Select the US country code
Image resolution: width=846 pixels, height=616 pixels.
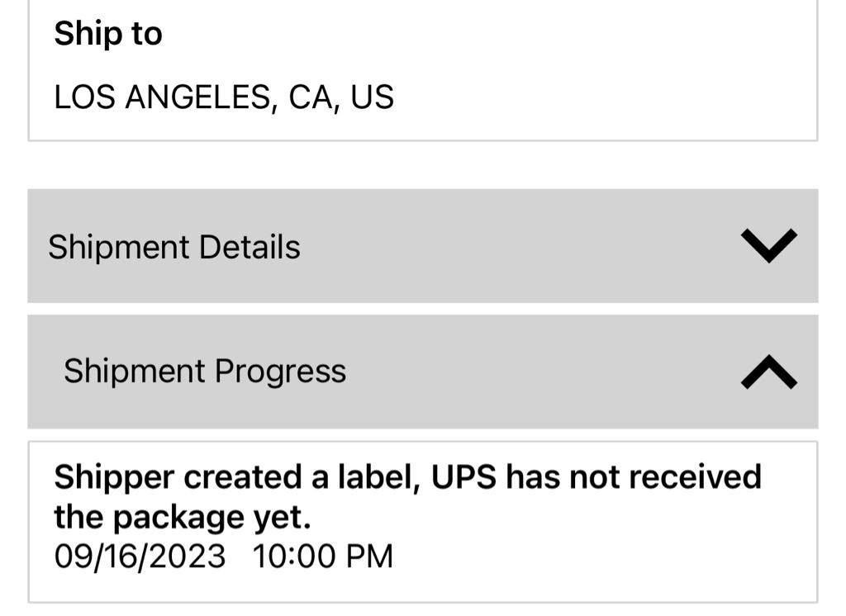click(x=372, y=97)
